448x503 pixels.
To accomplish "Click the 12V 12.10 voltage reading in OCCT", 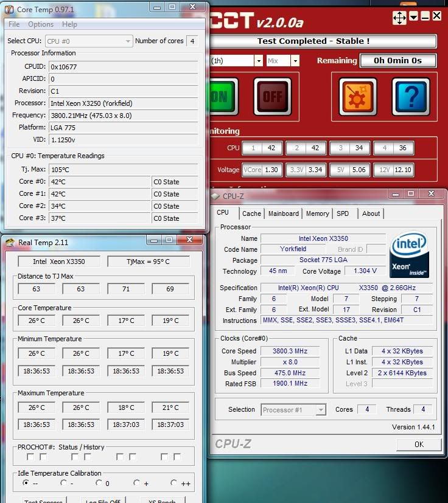I will coord(394,170).
